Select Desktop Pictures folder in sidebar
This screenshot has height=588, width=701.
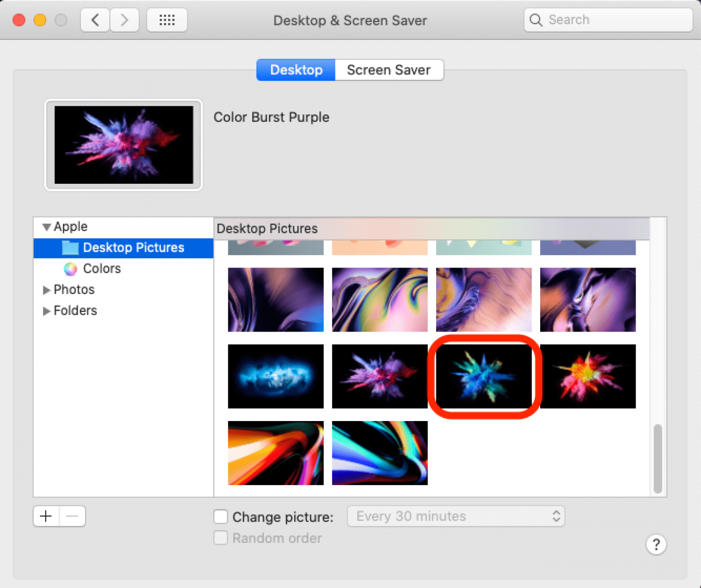tap(133, 248)
